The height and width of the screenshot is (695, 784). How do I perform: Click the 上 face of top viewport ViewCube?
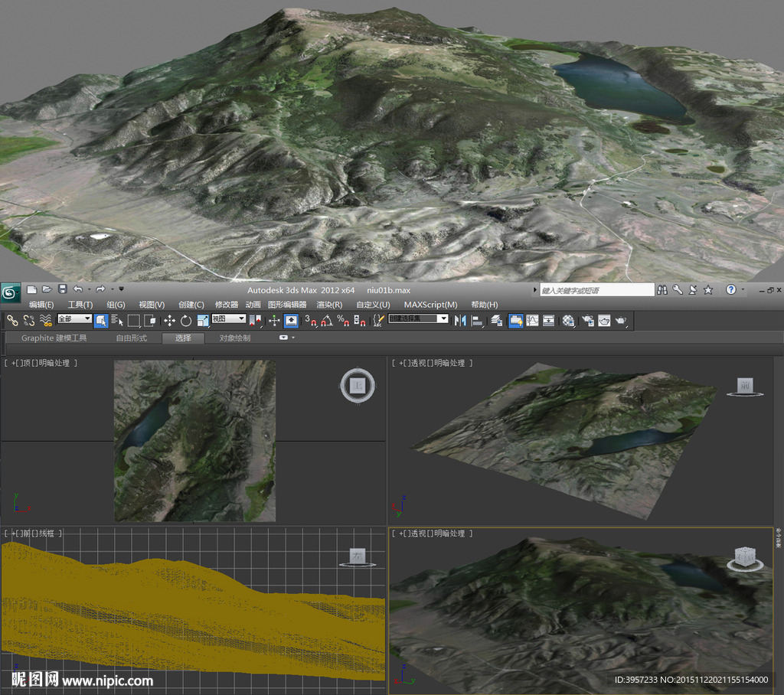tap(358, 386)
